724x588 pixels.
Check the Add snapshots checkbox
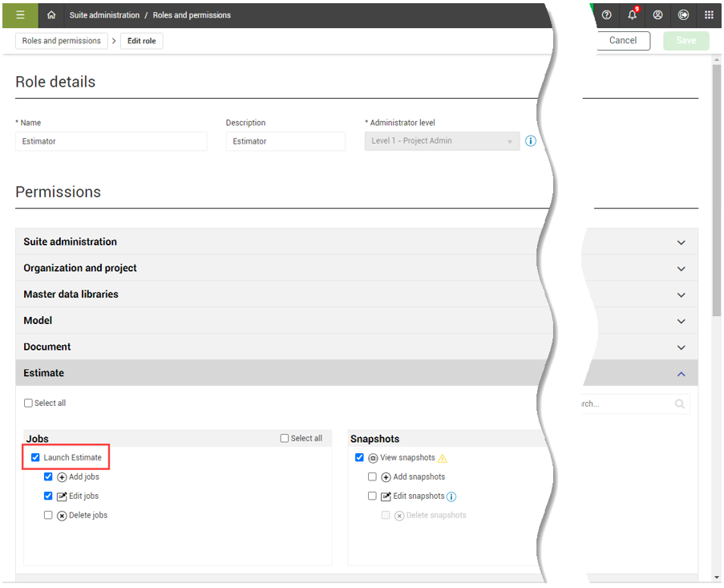[372, 476]
